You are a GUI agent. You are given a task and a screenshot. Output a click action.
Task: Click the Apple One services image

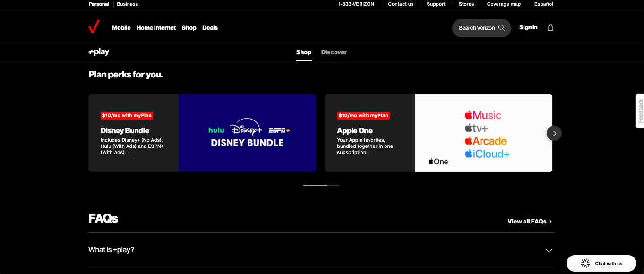click(483, 133)
